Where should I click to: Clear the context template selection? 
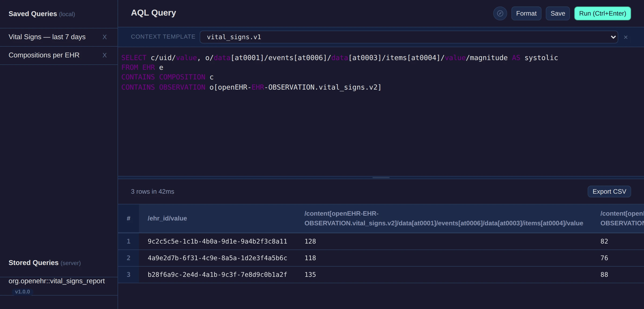(x=625, y=37)
